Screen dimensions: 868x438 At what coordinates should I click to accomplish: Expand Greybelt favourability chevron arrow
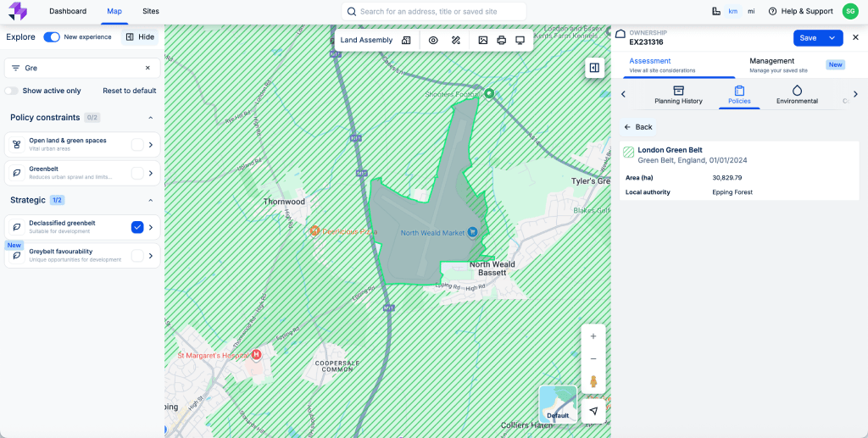coord(151,256)
